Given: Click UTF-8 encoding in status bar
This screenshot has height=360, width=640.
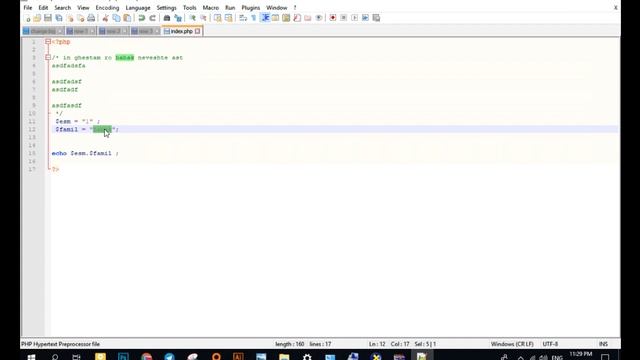Looking at the screenshot, I should point(550,344).
